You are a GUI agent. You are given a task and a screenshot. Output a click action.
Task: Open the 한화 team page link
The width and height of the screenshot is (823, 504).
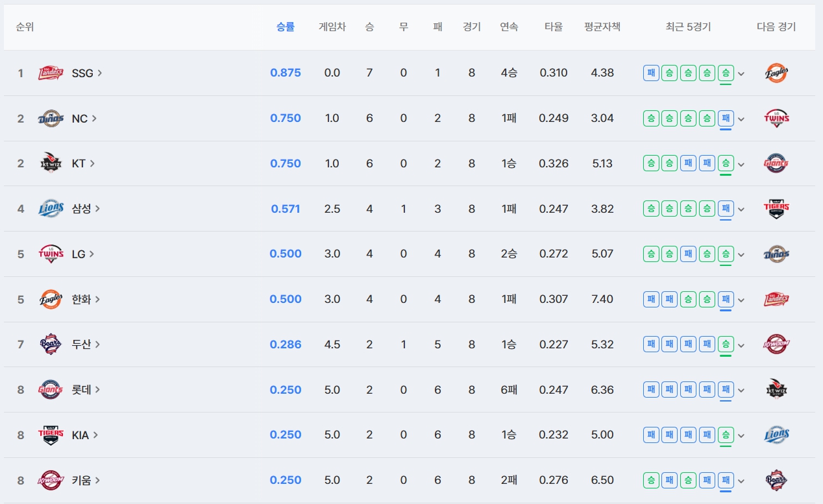(x=86, y=300)
